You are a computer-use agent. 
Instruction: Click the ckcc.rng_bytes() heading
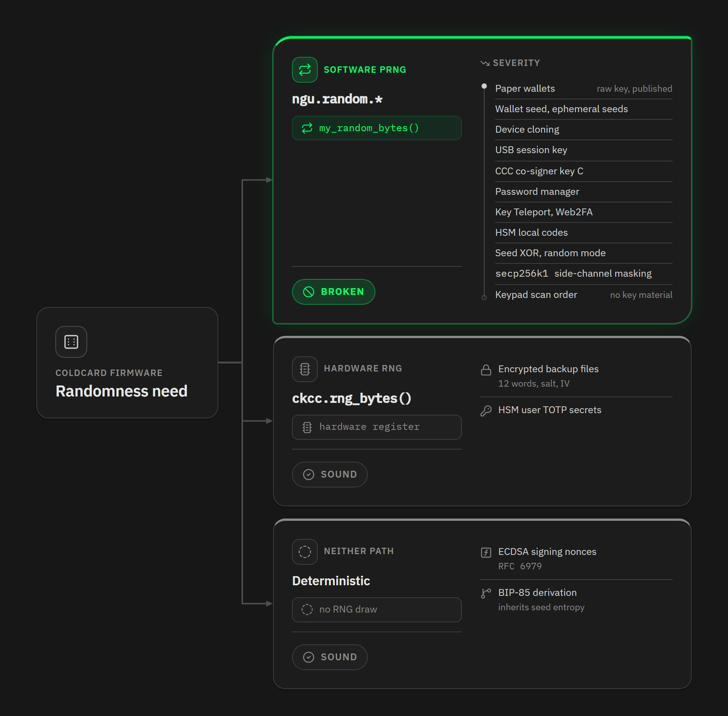(x=352, y=398)
